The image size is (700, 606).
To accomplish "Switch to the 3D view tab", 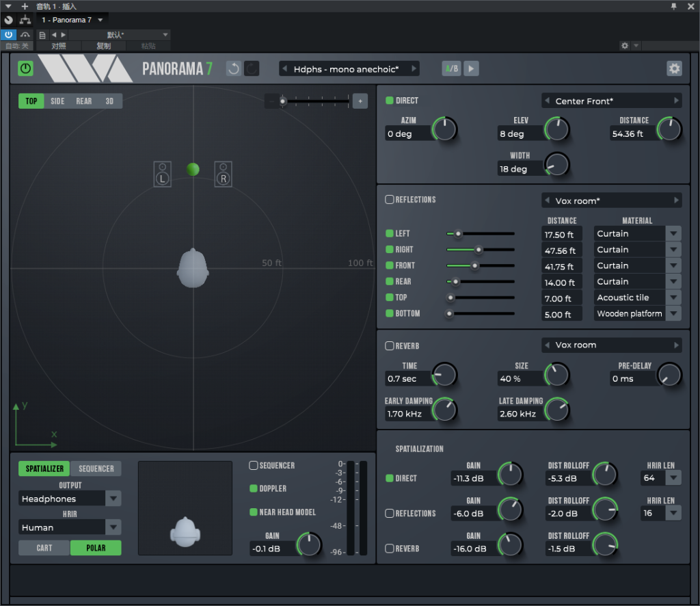I will (x=109, y=101).
